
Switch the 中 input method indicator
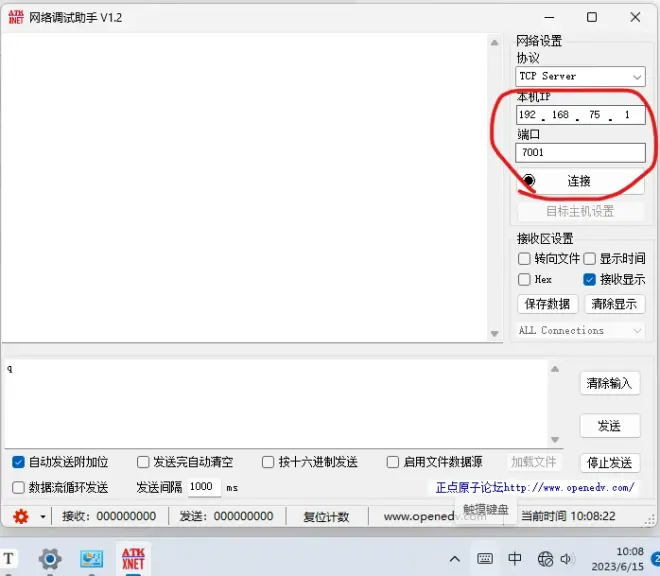(515, 558)
